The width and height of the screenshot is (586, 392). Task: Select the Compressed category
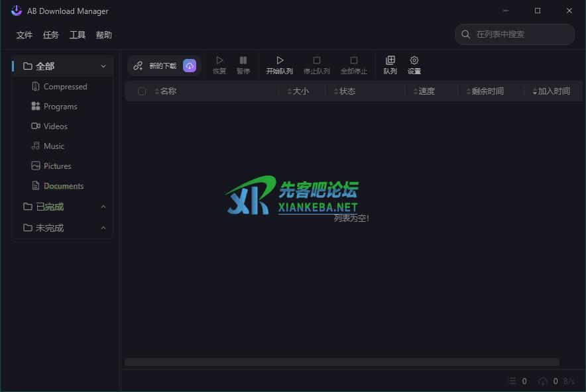point(65,87)
